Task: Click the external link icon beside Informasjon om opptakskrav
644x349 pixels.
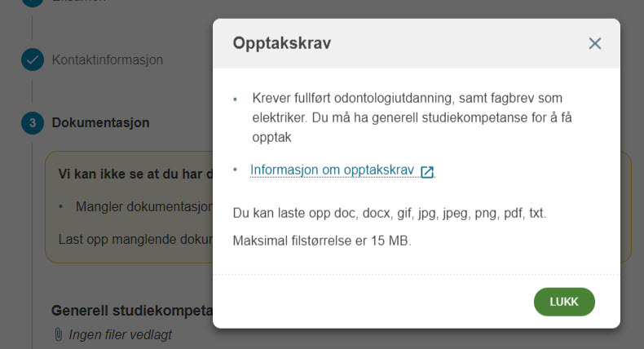Action: (427, 172)
